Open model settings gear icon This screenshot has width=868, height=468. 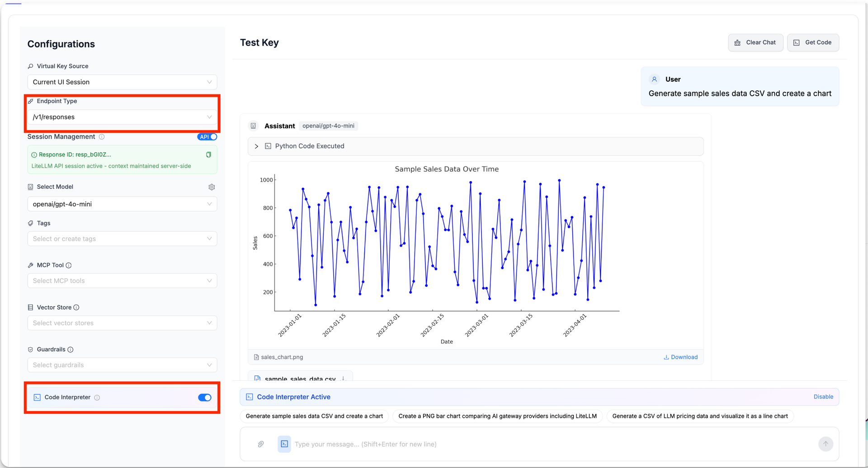tap(212, 187)
